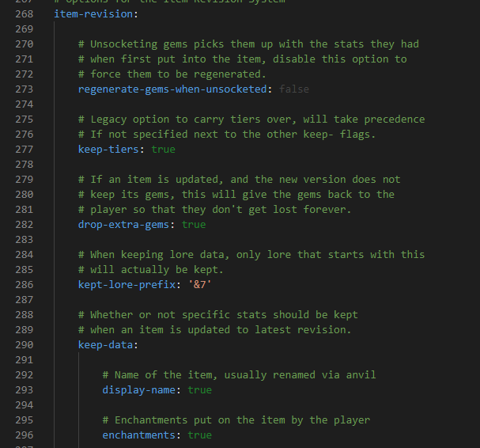Click line number 273 in the gutter
This screenshot has width=480, height=448.
[25, 89]
